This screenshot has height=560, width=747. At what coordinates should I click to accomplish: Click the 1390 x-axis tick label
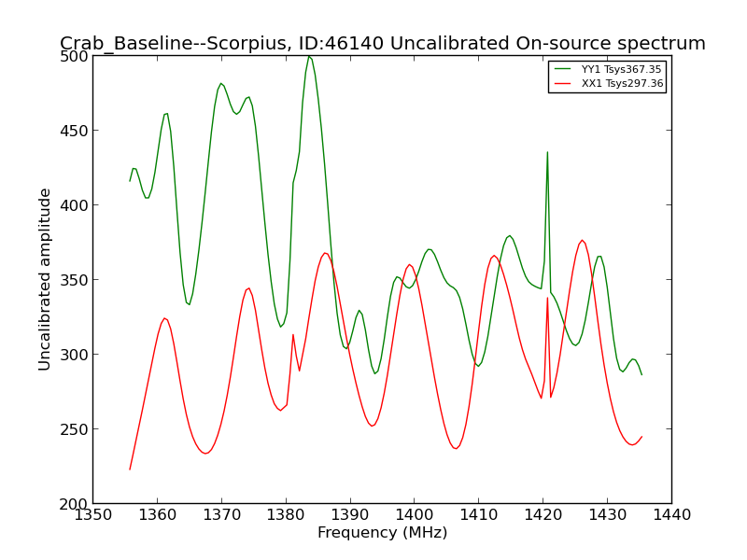pyautogui.click(x=350, y=515)
